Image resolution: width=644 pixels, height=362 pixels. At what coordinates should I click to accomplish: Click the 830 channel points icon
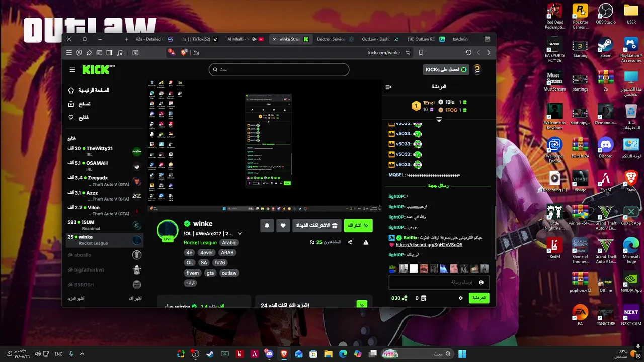click(x=405, y=298)
